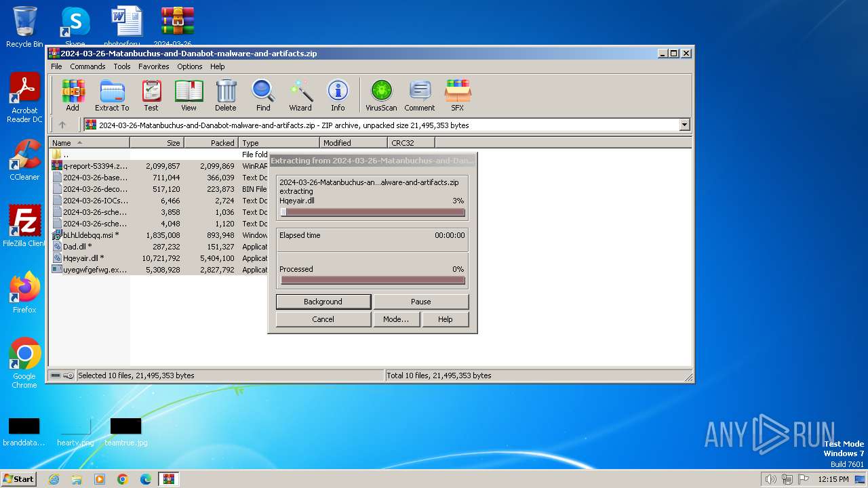Open Google Chrome desktop shortcut
This screenshot has height=488, width=868.
click(24, 363)
